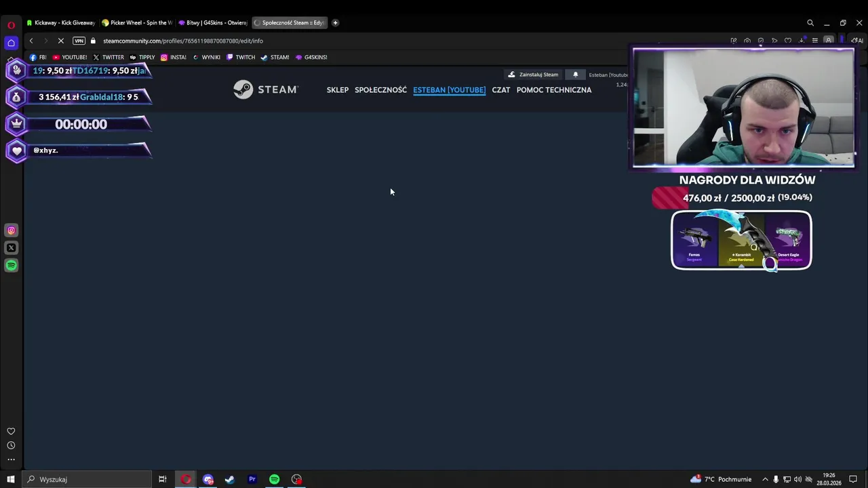Viewport: 868px width, 488px height.
Task: Open SKLEP menu on Steam
Action: 337,89
